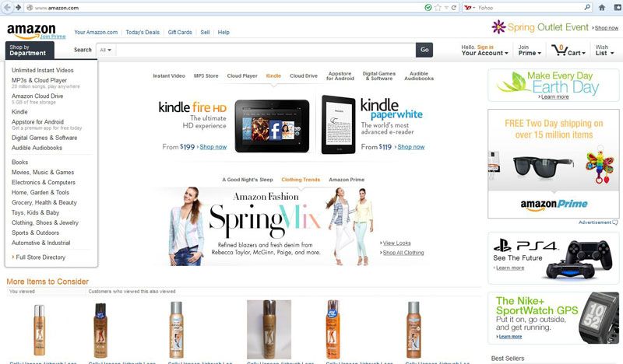Click Shop All Clothing link
This screenshot has width=623, height=364.
[403, 253]
